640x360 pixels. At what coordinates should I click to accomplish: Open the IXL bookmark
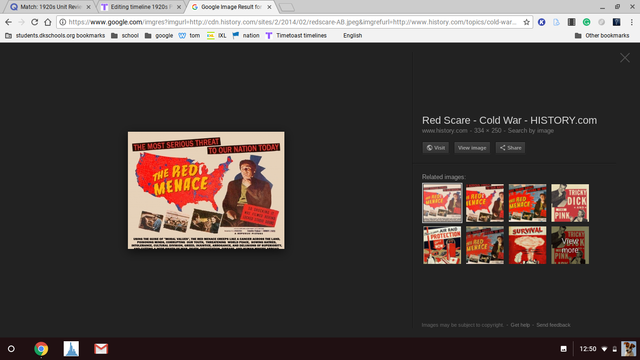click(217, 36)
